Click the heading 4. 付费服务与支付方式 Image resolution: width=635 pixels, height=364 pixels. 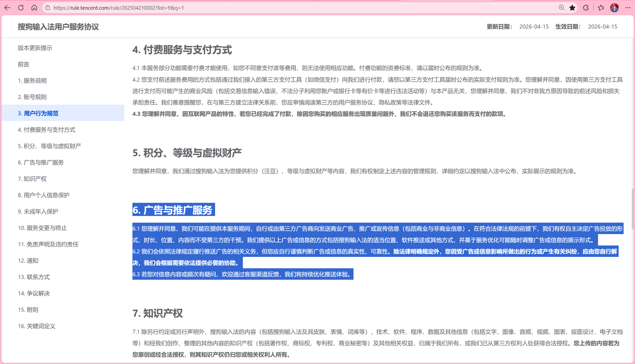(182, 50)
